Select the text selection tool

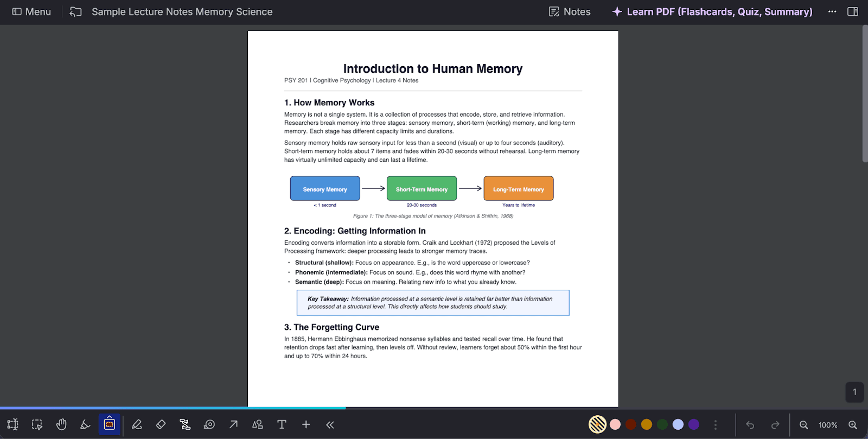[13, 424]
